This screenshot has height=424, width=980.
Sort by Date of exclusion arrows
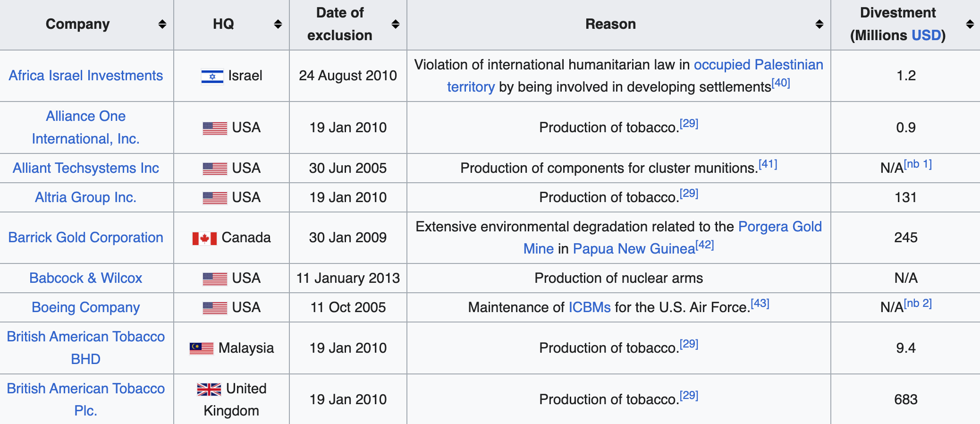[396, 24]
